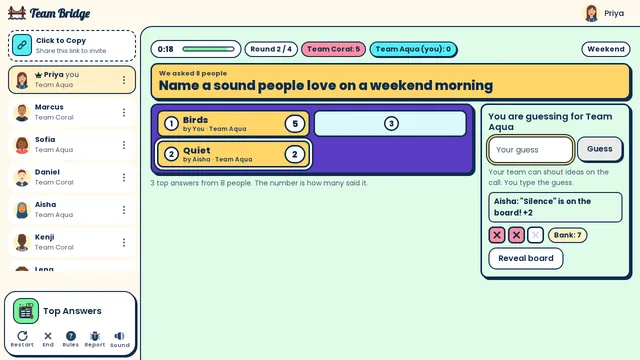Click the second red strike X
Viewport: 640px width, 360px height.
[x=516, y=235]
